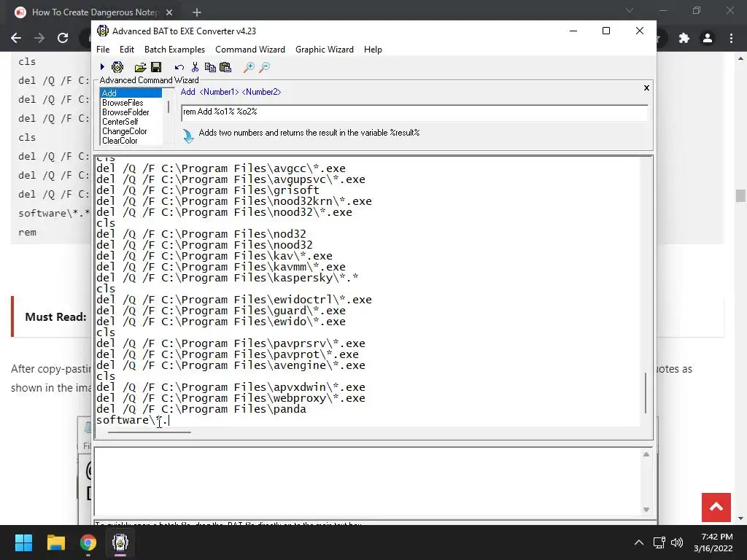Click the line ending with panda
747x560 pixels.
coord(201,410)
